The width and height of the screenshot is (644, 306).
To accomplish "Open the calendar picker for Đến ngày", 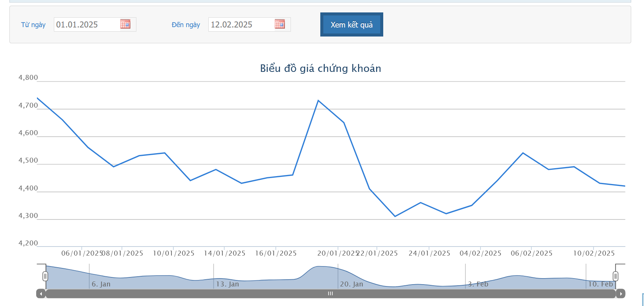I will [280, 24].
